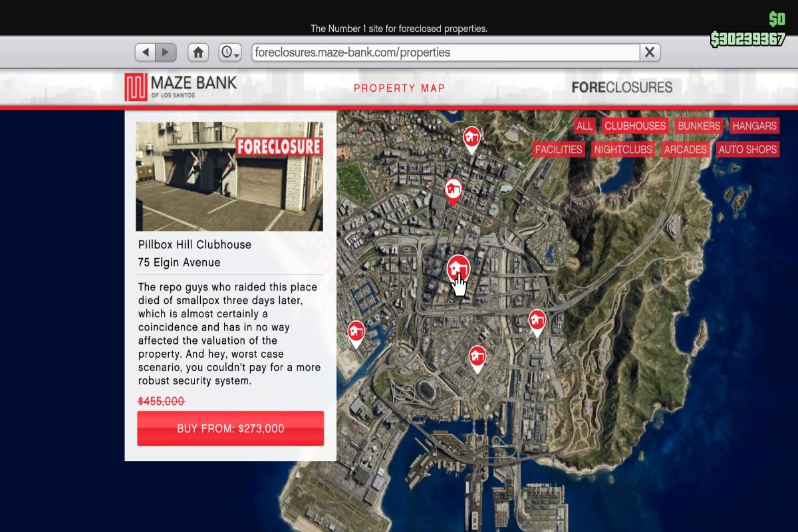
Task: Click the browser forward arrow
Action: tap(164, 51)
